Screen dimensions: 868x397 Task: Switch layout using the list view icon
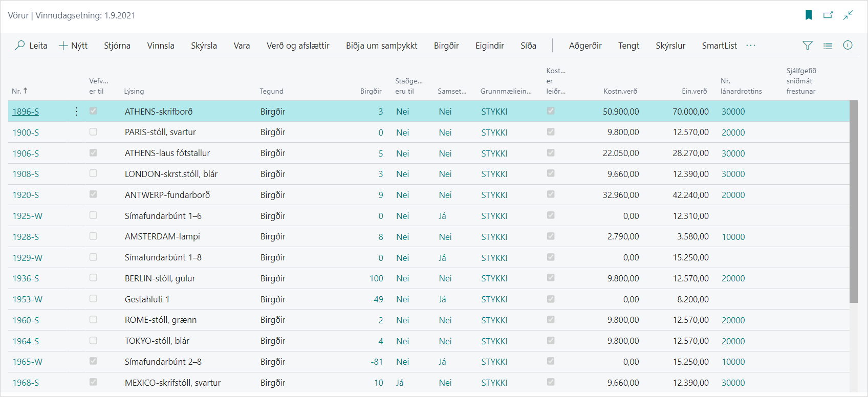coord(828,46)
